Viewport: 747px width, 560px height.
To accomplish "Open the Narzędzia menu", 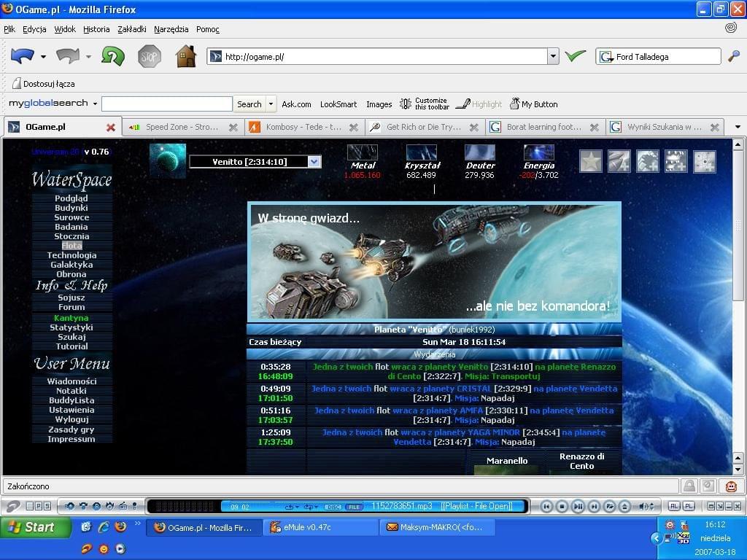I will point(171,29).
